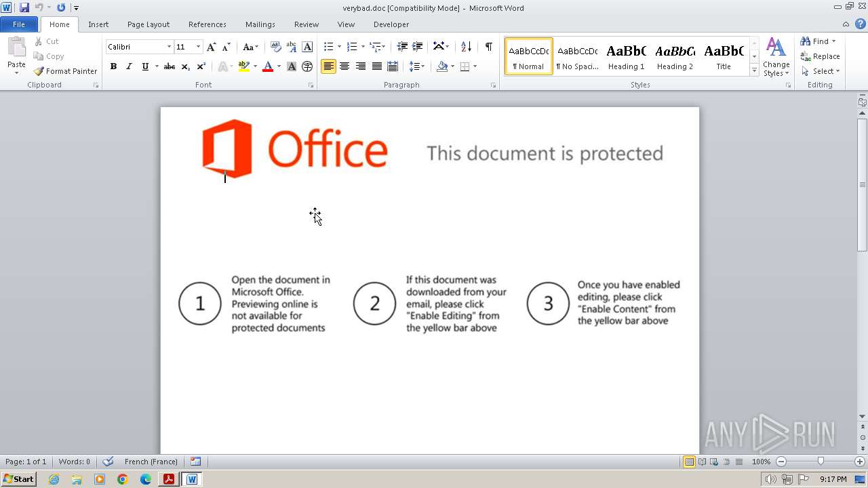Open the File tab
Image resolution: width=868 pixels, height=488 pixels.
pyautogui.click(x=19, y=24)
